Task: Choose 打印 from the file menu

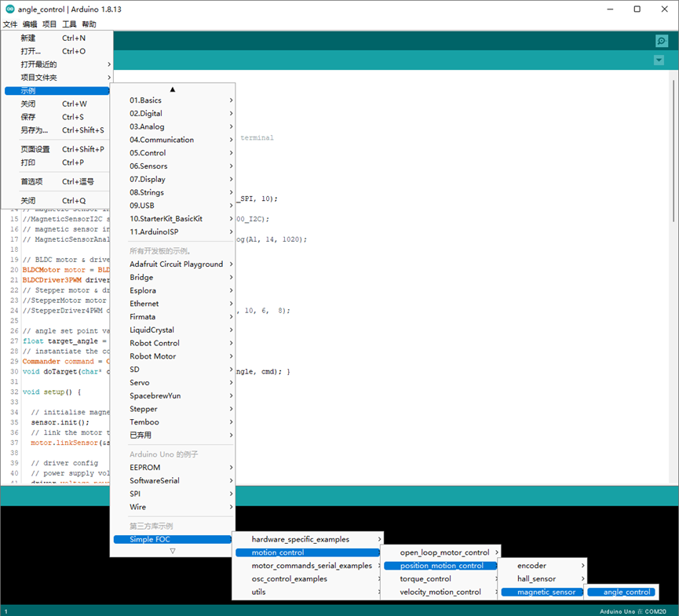Action: 57,162
